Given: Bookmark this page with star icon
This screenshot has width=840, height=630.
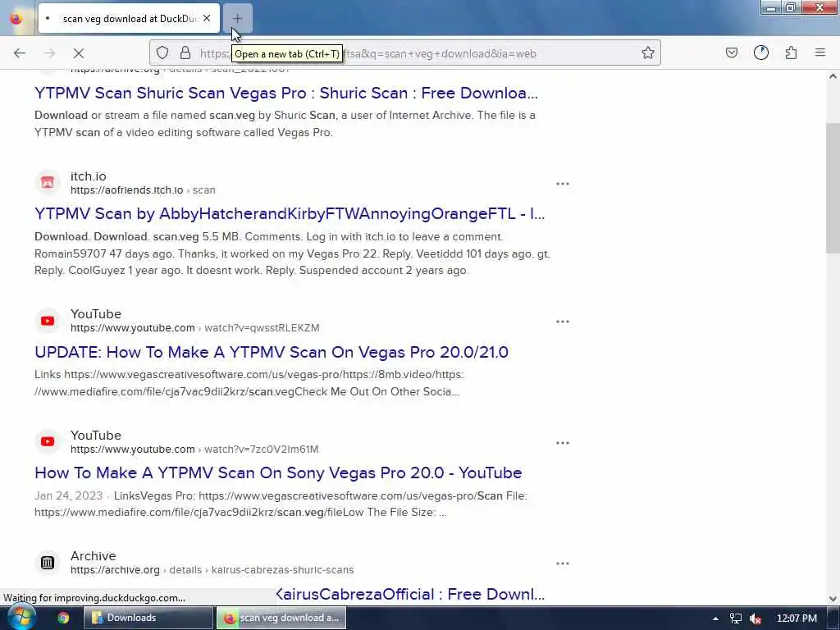Looking at the screenshot, I should 648,52.
